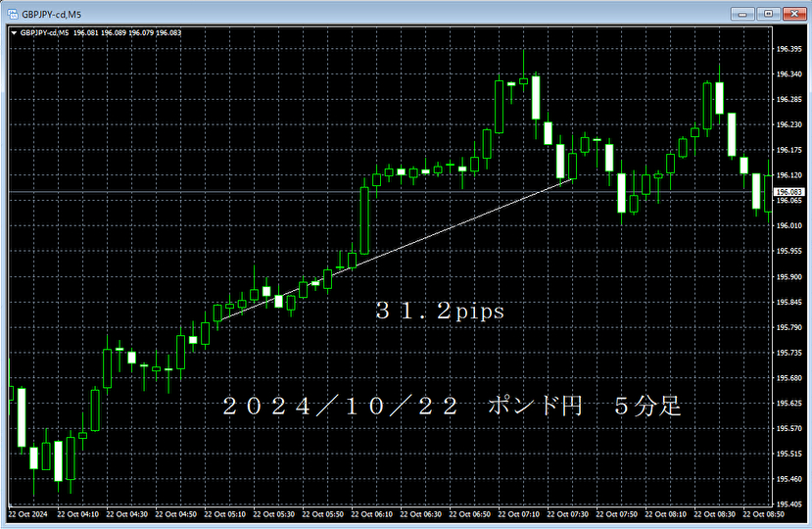Image resolution: width=812 pixels, height=529 pixels.
Task: Click the '22 Oct 04:10' time axis label
Action: (x=77, y=514)
